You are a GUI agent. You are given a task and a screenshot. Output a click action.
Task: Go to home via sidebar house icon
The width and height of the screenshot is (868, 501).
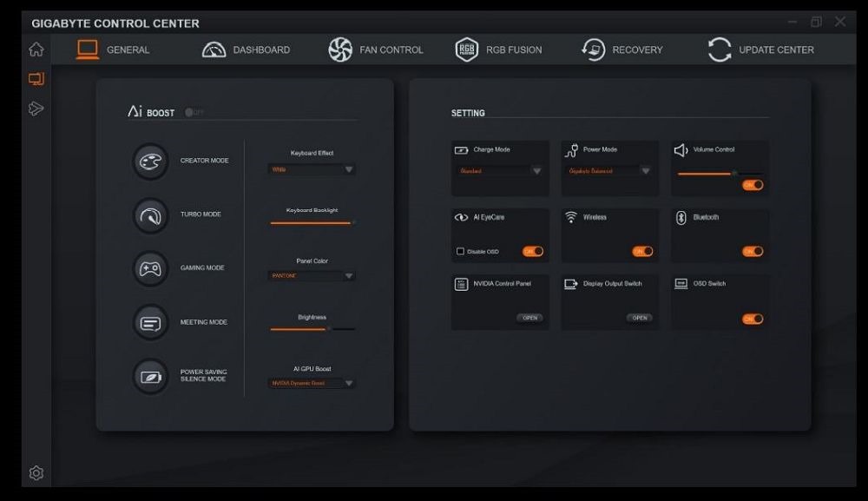(x=36, y=49)
